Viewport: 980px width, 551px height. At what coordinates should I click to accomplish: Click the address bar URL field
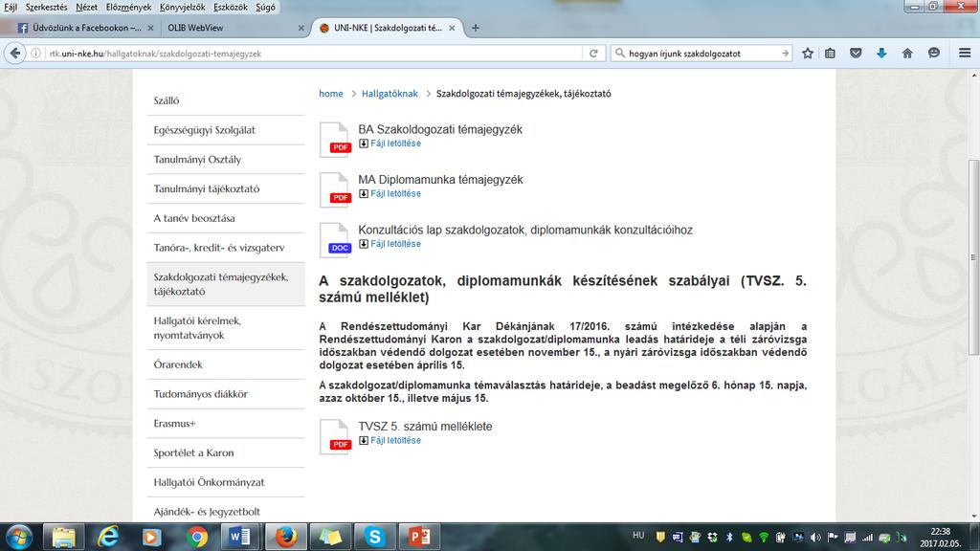point(313,54)
